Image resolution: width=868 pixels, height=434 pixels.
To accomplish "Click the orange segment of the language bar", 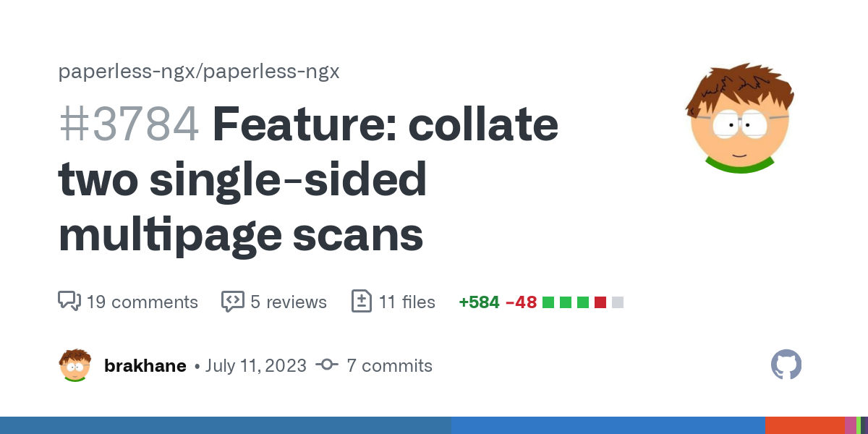I will click(x=805, y=425).
